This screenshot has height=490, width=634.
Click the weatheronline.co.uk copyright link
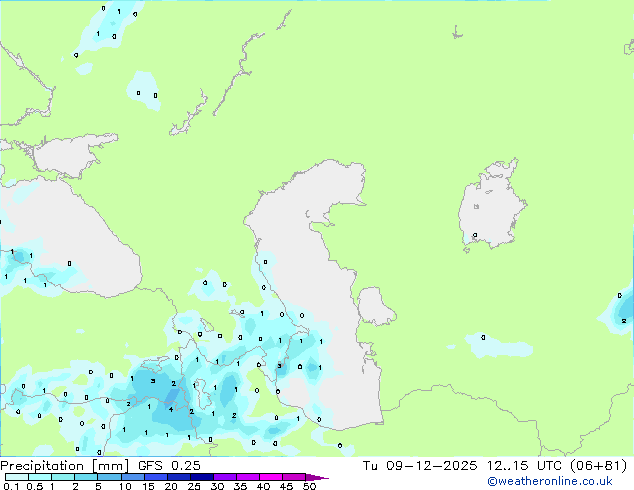[550, 481]
